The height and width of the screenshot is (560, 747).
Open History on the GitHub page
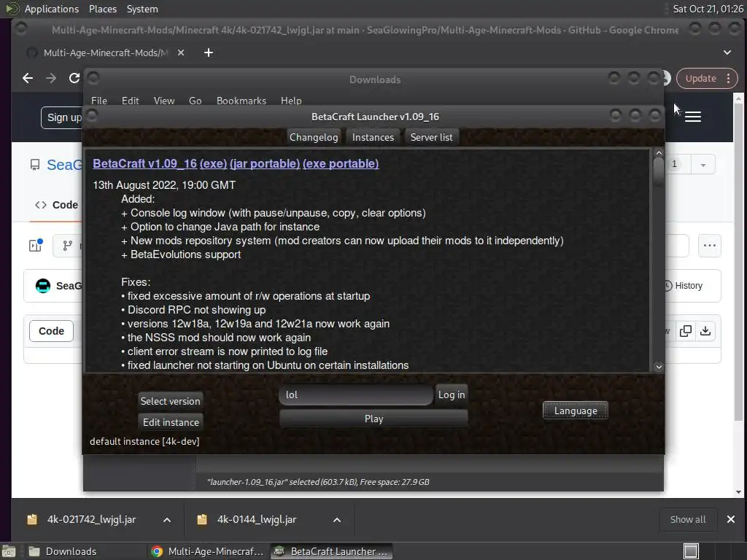683,286
